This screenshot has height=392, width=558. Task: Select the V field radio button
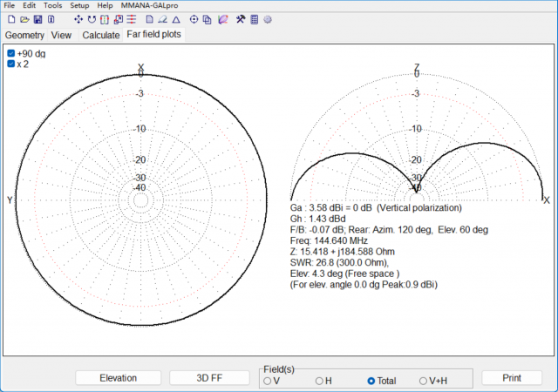268,381
